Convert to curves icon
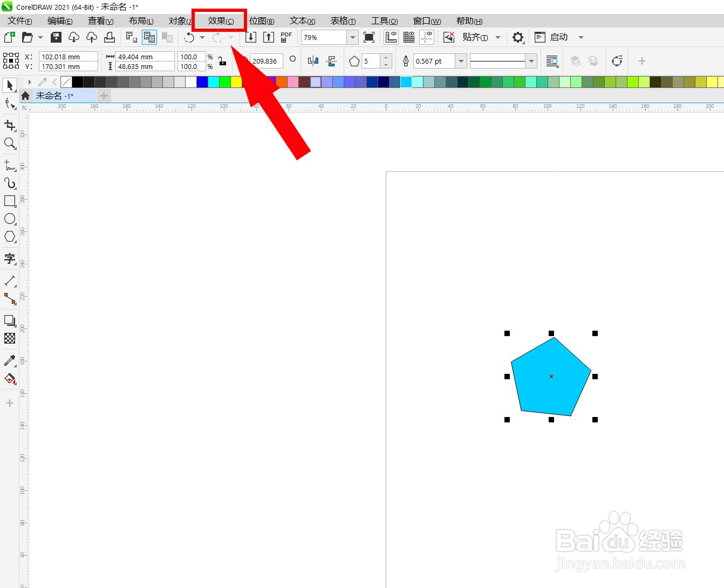Screen dimensions: 724x588 [x=617, y=61]
